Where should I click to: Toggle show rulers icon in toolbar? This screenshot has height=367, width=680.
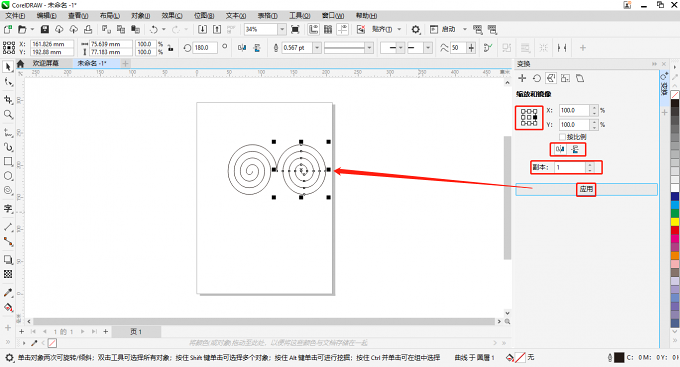313,29
